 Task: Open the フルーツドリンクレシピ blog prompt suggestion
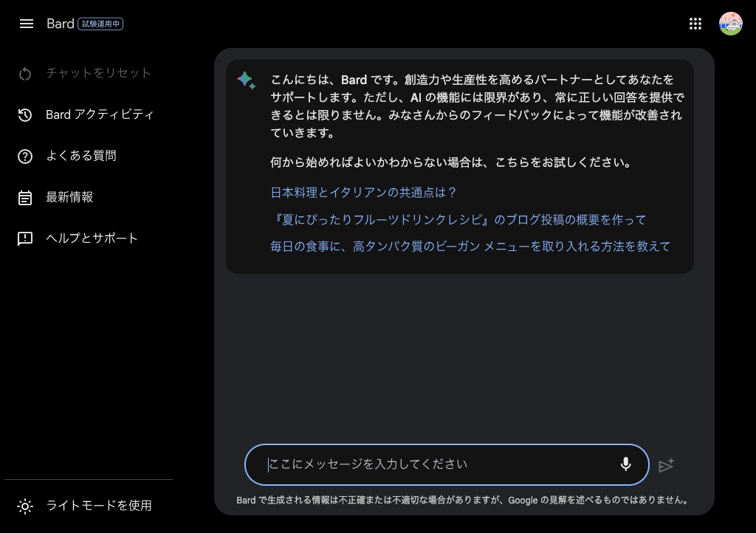pos(458,219)
